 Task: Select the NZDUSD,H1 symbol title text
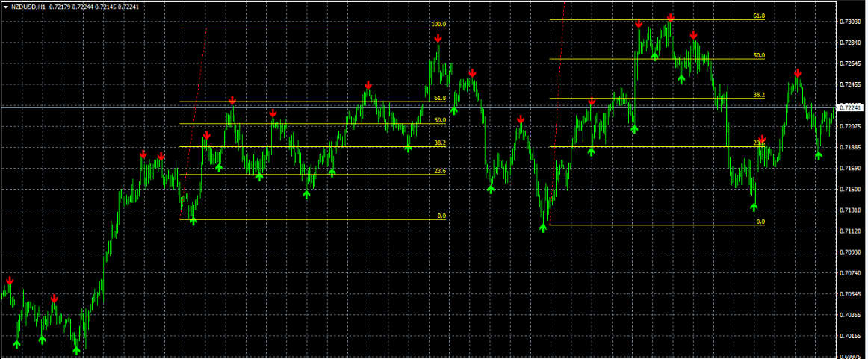point(29,7)
